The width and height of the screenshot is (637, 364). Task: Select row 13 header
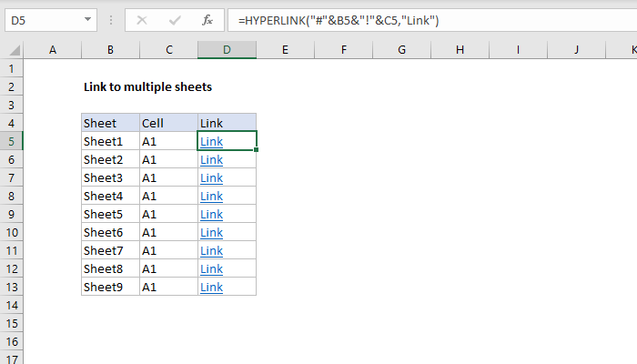click(x=11, y=287)
